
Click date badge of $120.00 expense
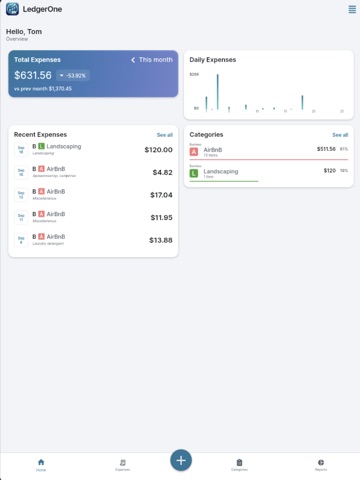(21, 150)
